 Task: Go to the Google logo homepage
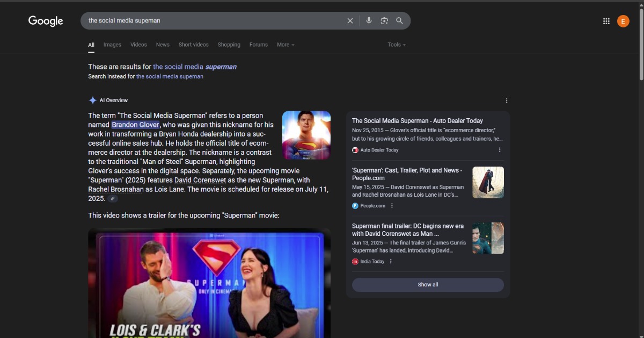(46, 21)
